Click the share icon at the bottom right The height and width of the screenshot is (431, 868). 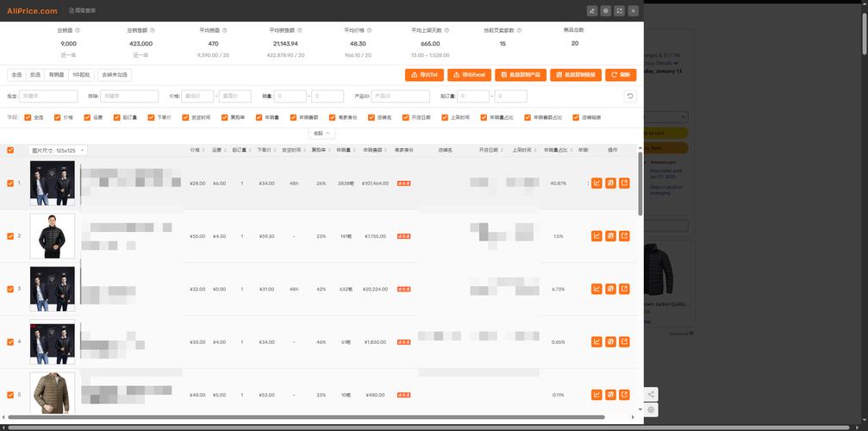click(x=651, y=395)
